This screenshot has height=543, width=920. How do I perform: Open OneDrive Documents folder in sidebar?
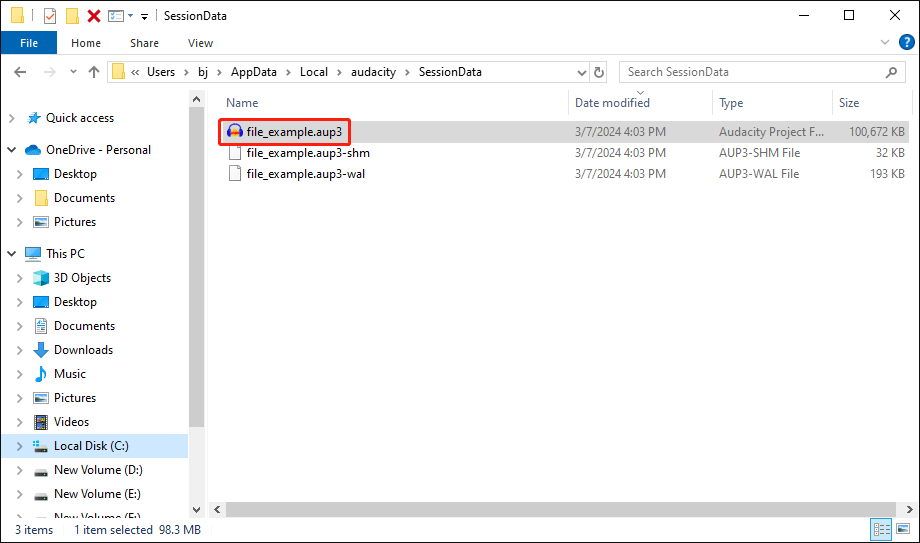84,198
